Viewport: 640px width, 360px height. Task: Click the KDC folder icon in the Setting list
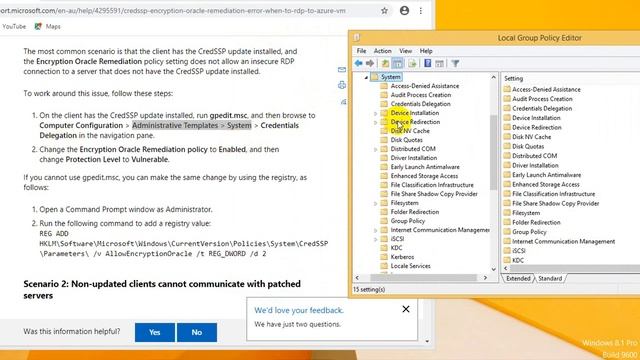[507, 260]
